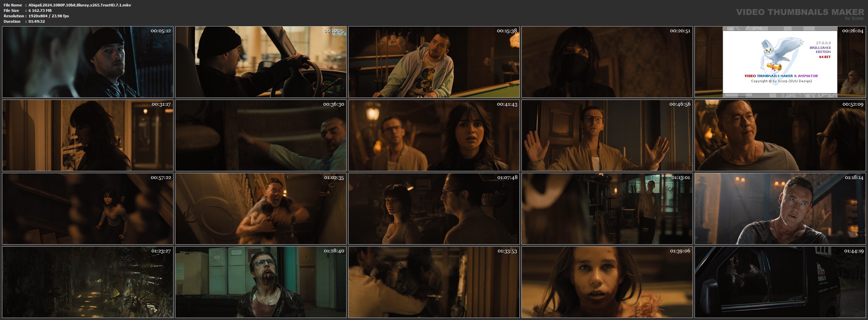Select the thumbnail at 01:18:14

pyautogui.click(x=780, y=209)
